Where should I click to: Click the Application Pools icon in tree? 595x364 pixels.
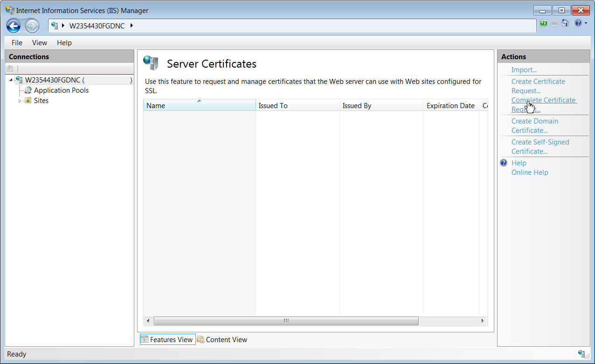28,90
